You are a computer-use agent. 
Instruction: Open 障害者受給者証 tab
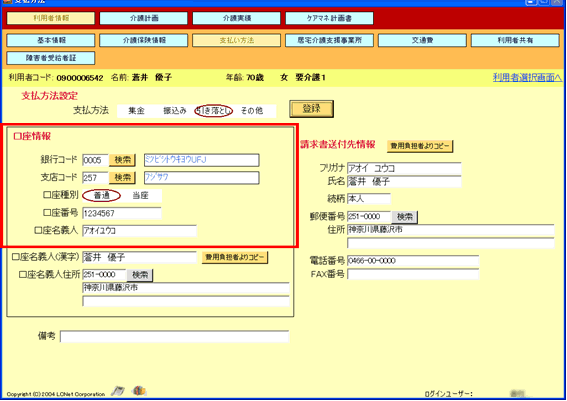[51, 58]
